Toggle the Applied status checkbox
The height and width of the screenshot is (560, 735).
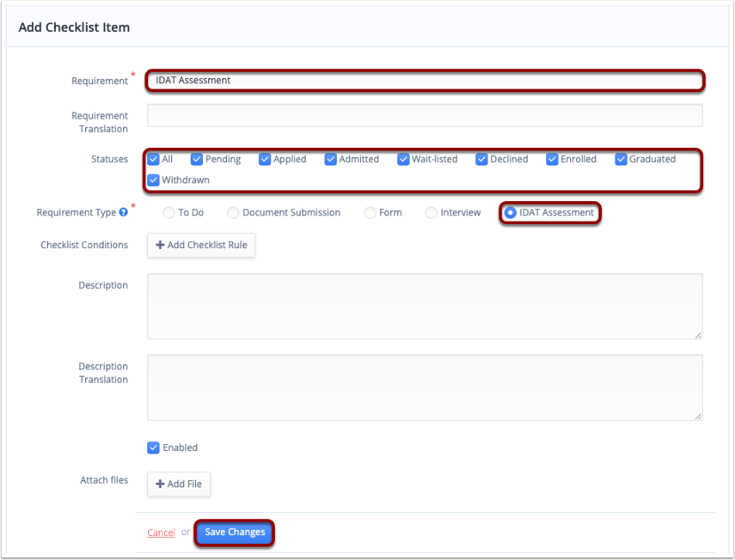point(265,159)
